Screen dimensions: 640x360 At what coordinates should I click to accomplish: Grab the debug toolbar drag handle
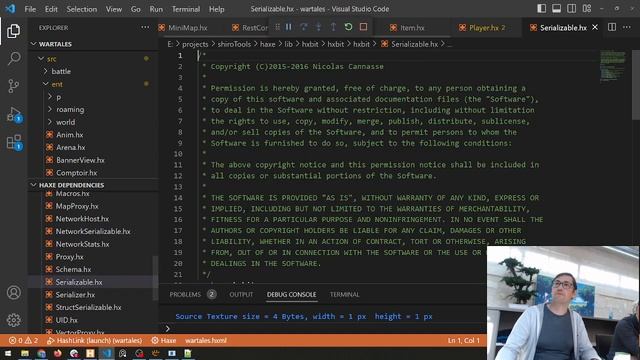(x=278, y=27)
